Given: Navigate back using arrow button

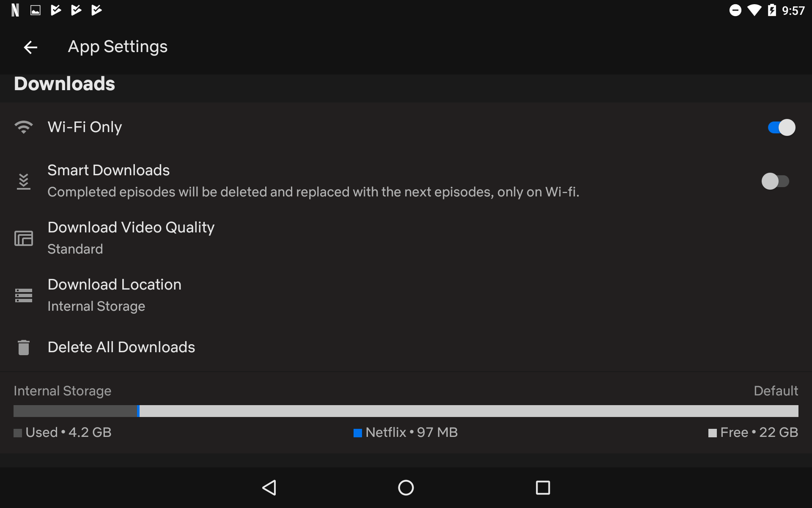Looking at the screenshot, I should tap(30, 46).
